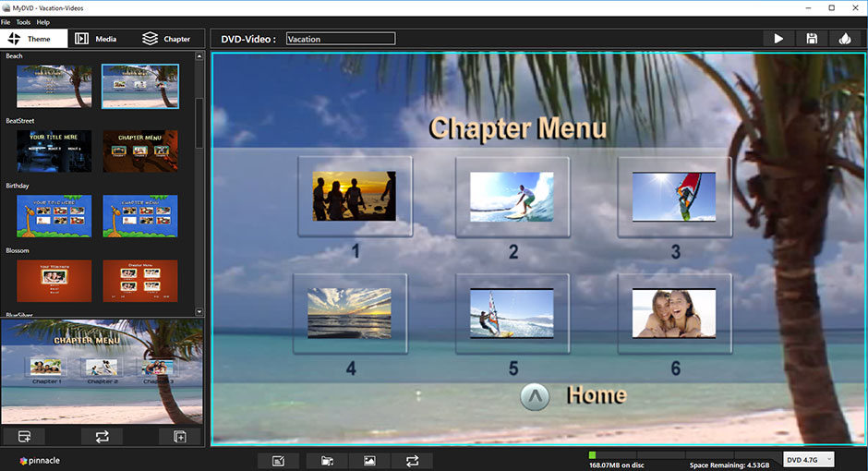The image size is (868, 471).
Task: Select chapter 1 sunset silhouette thumbnail
Action: pos(355,196)
